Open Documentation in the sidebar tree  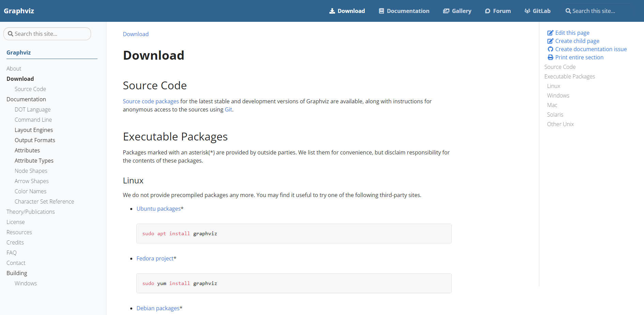26,99
